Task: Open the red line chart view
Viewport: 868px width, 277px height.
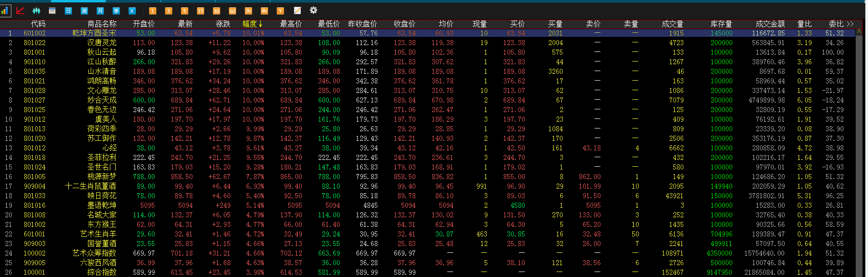Action: pyautogui.click(x=21, y=10)
